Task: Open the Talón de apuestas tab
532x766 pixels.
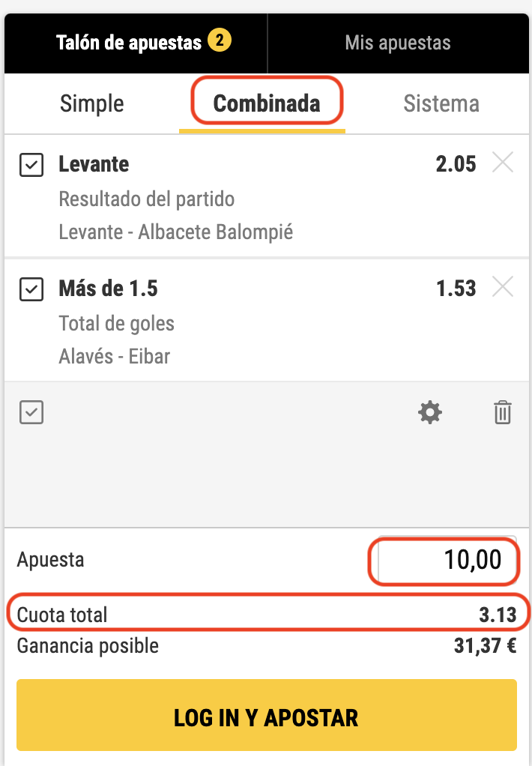Action: pos(129,43)
